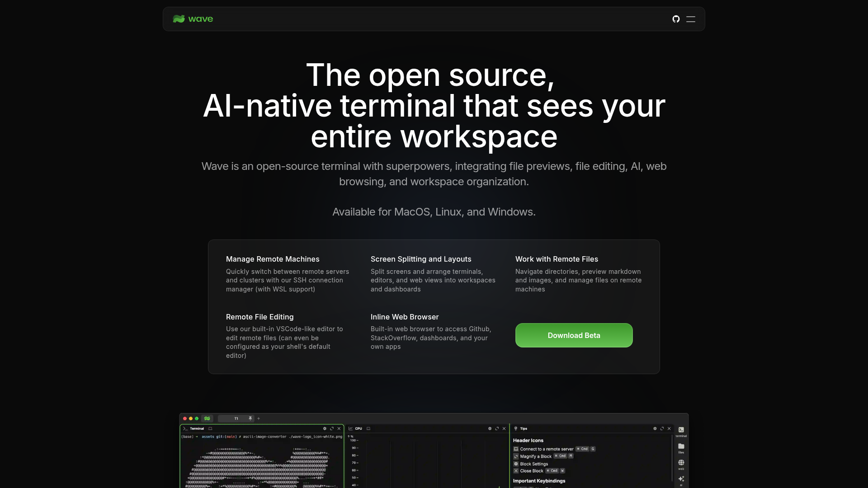
Task: Close the CPU block
Action: click(504, 428)
